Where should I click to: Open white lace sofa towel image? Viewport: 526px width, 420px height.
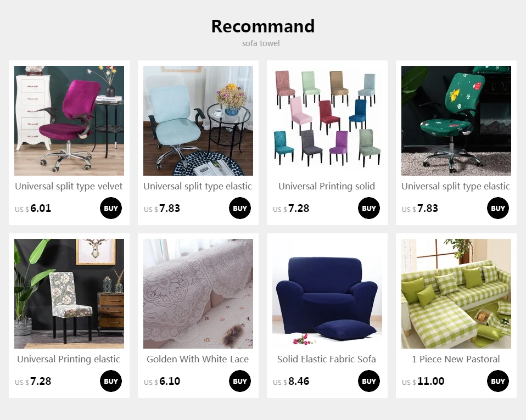(x=198, y=294)
